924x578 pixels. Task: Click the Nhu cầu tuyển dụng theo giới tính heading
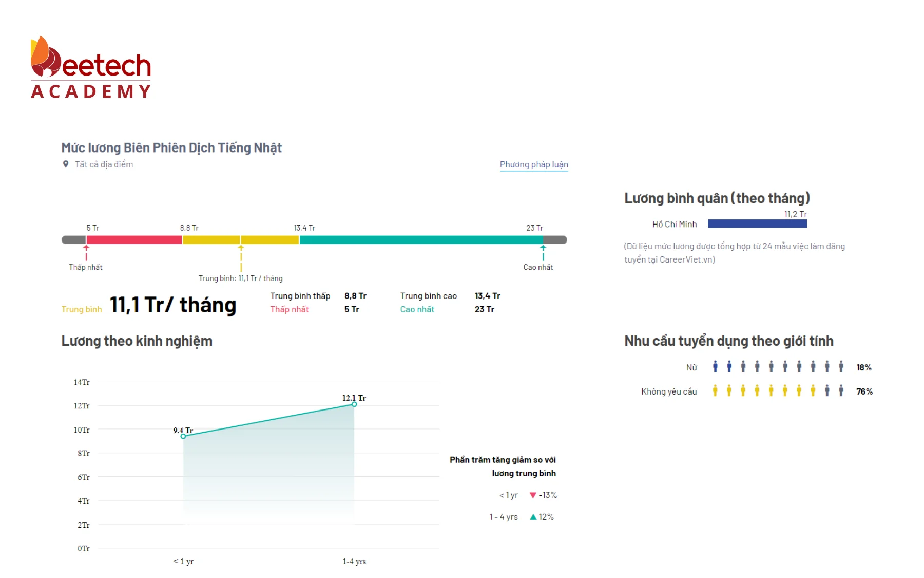pyautogui.click(x=729, y=341)
